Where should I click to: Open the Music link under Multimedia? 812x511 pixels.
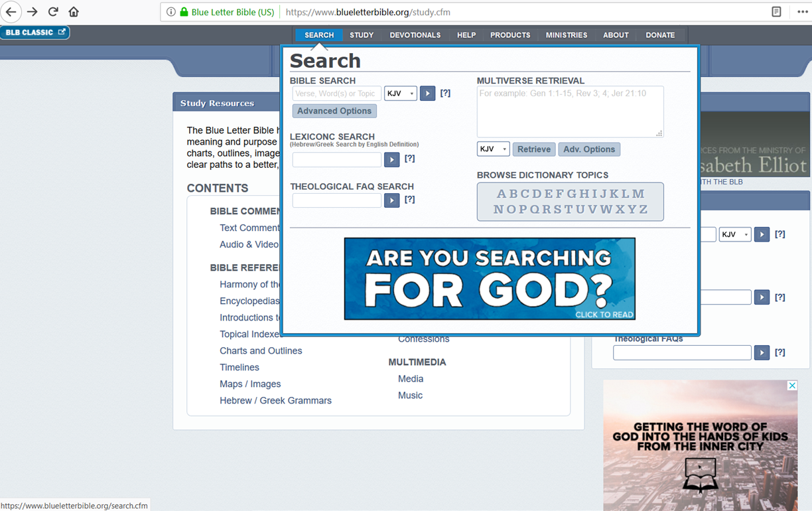click(x=410, y=396)
